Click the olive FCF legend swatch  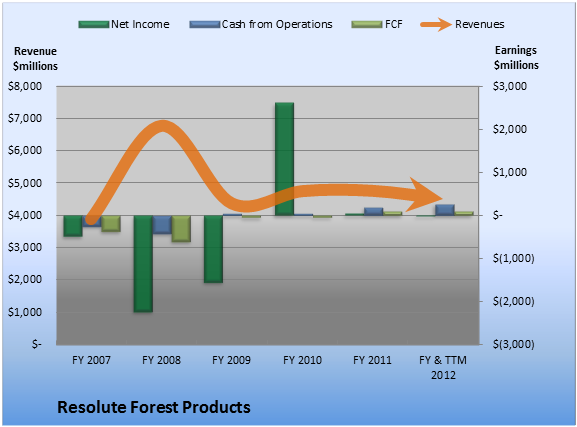367,25
